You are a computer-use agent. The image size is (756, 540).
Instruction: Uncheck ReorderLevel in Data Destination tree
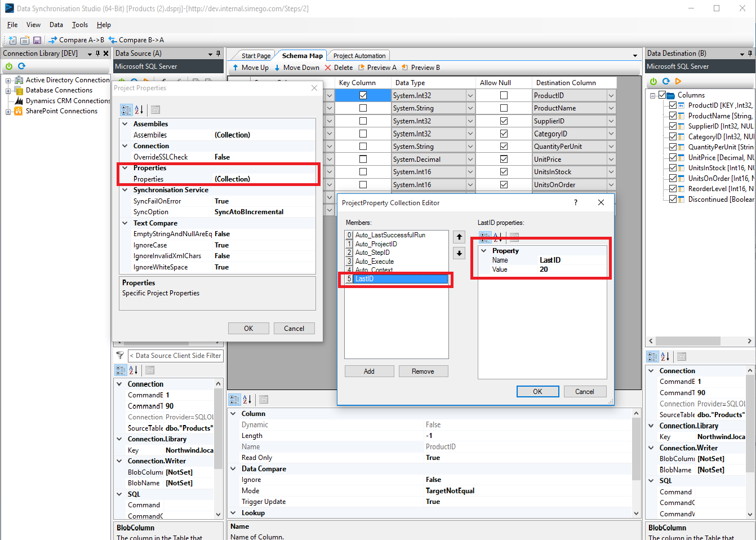673,189
